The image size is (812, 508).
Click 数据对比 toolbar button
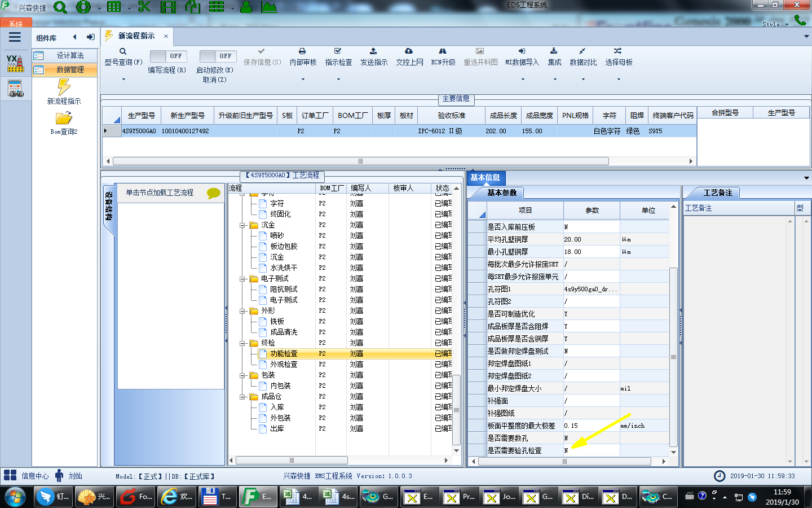click(x=583, y=57)
